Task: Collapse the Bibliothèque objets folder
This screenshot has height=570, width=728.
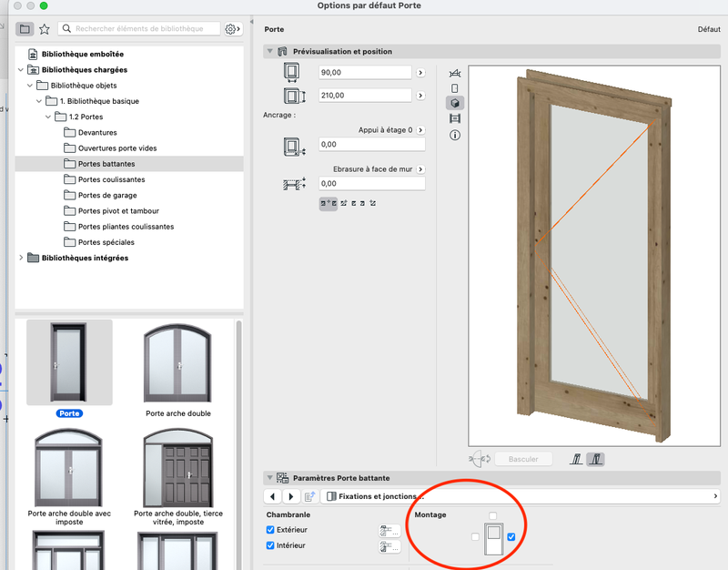Action: point(30,86)
